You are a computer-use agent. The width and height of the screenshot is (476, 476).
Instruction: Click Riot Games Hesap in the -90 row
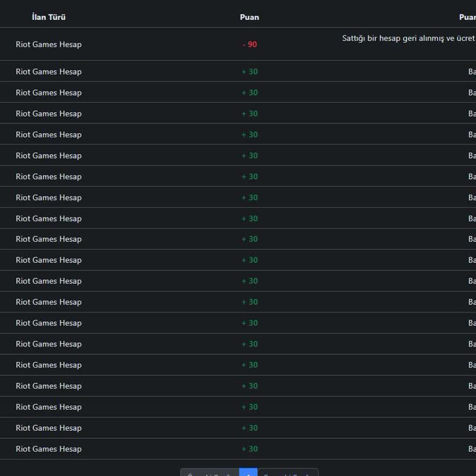[x=48, y=45]
